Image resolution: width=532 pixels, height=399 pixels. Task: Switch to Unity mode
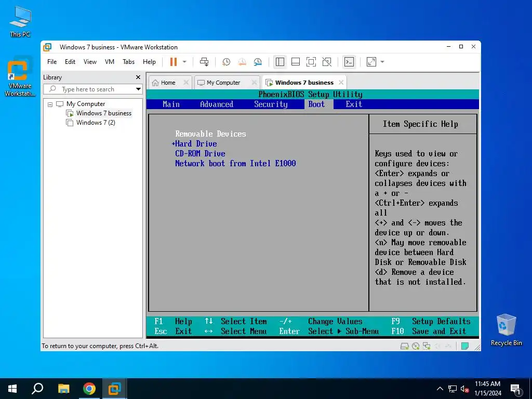[x=327, y=62]
